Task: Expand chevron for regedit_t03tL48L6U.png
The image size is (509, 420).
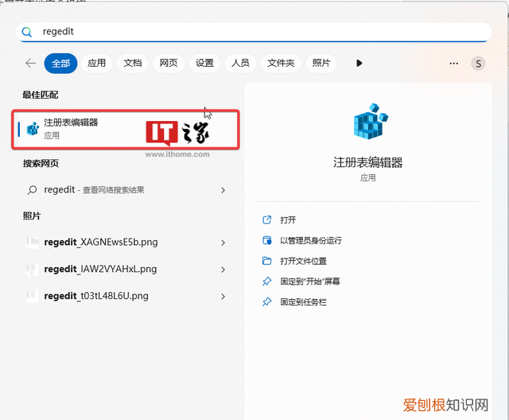Action: point(223,297)
